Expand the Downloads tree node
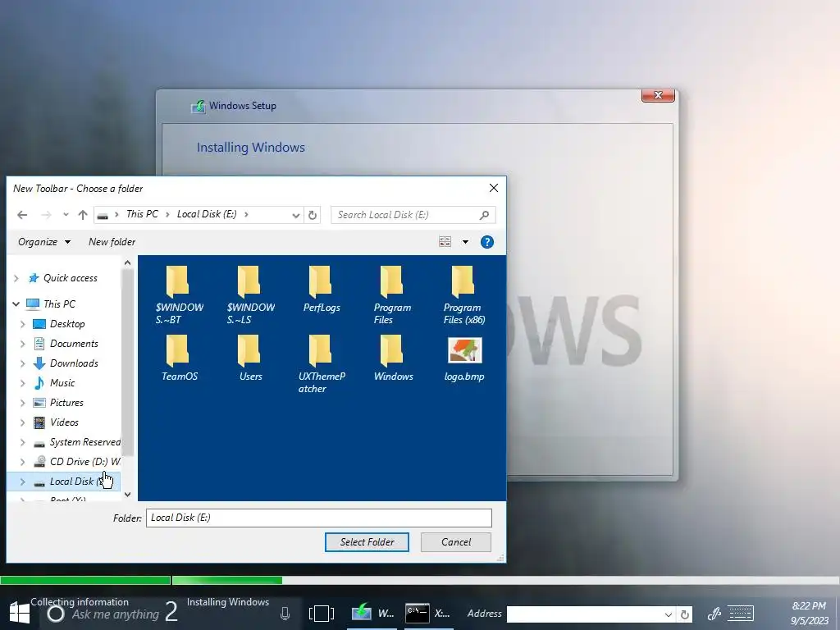 22,363
